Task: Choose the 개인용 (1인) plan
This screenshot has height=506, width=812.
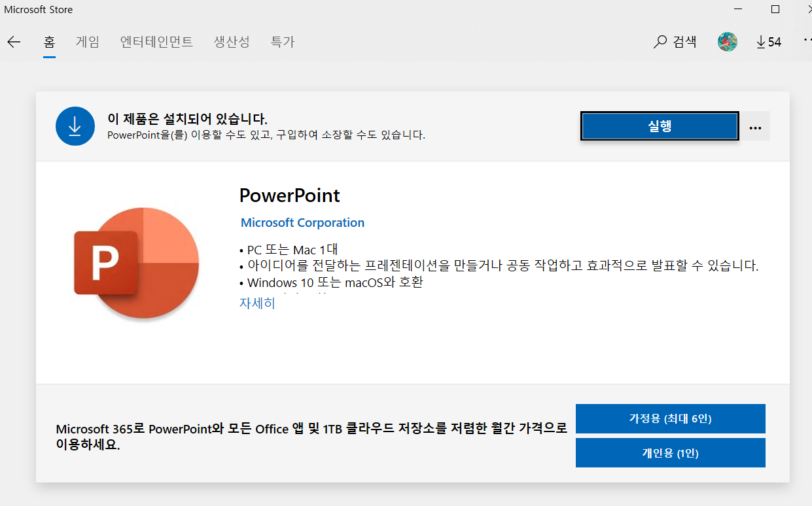Action: click(670, 452)
